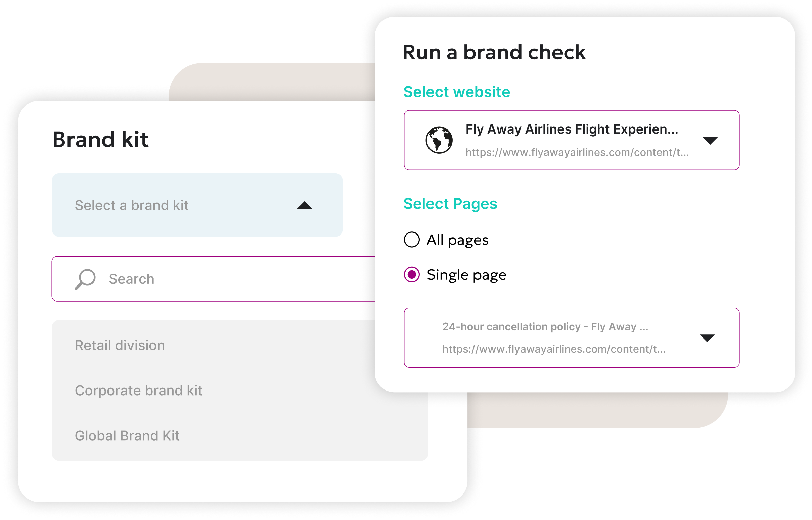
Task: Click the globe icon in website selector
Action: pos(439,140)
